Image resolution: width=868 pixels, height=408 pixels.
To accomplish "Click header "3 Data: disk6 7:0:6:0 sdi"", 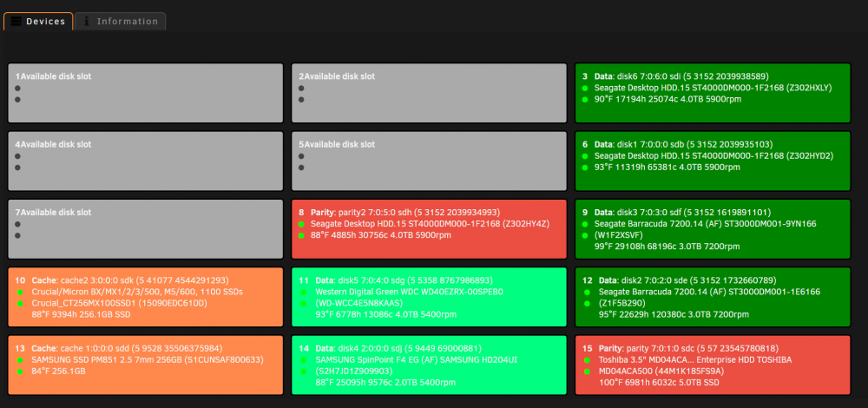I will [x=675, y=76].
